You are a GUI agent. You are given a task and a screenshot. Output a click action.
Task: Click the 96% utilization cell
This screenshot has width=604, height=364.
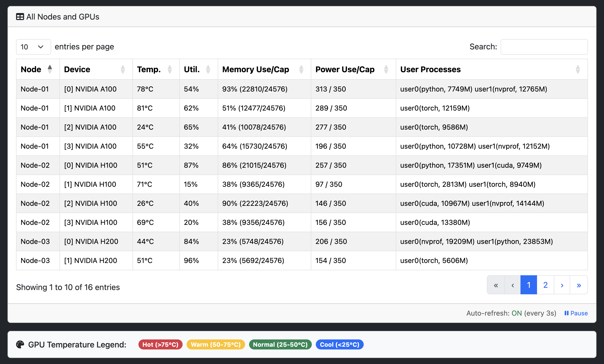[x=199, y=260]
